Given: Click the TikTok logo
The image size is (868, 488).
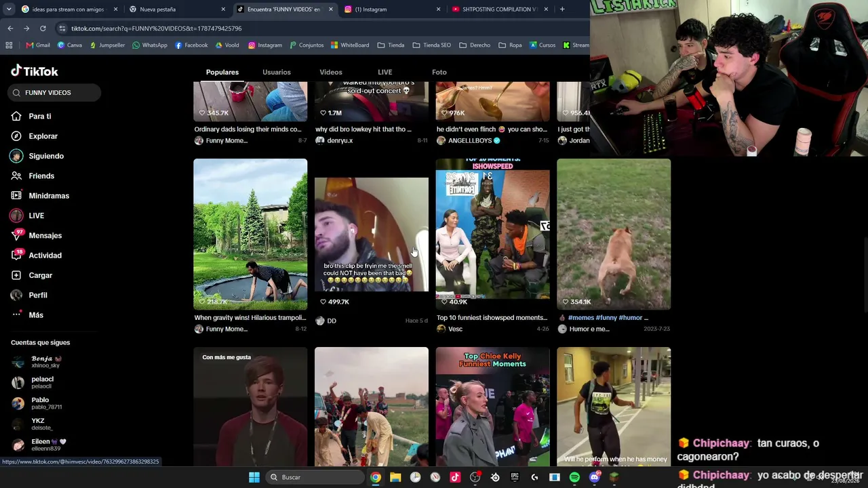Looking at the screenshot, I should click(x=35, y=71).
